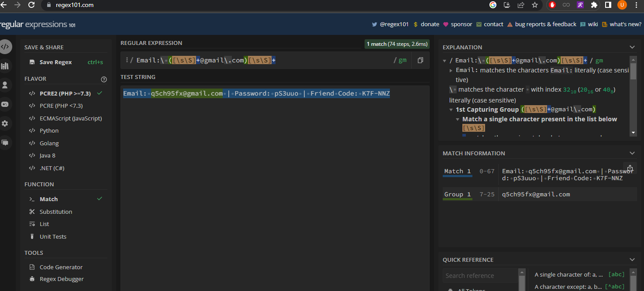Bookmark this page with star icon
644x291 pixels.
535,5
